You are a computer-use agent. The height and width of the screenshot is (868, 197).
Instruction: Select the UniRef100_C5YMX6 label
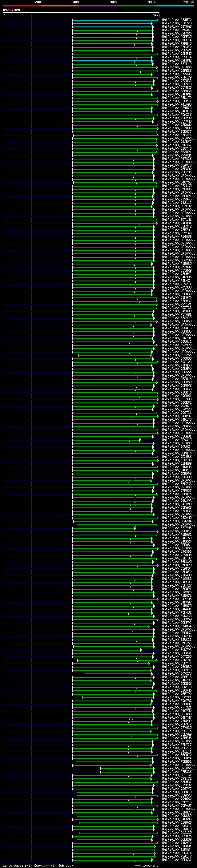pyautogui.click(x=177, y=88)
